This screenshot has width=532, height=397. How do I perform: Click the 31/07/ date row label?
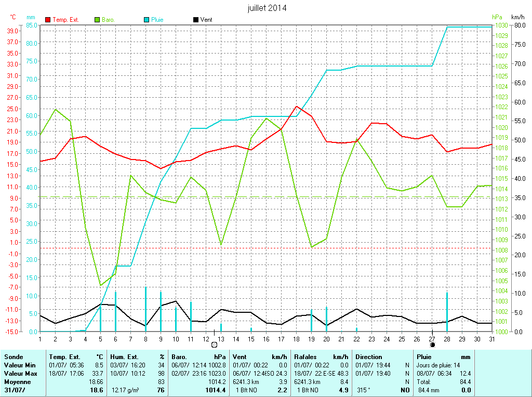14,390
